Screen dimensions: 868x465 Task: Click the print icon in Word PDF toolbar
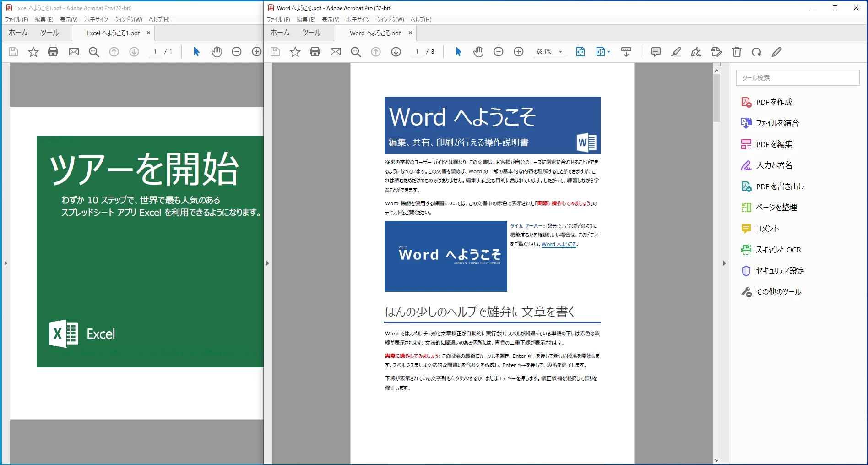click(315, 52)
